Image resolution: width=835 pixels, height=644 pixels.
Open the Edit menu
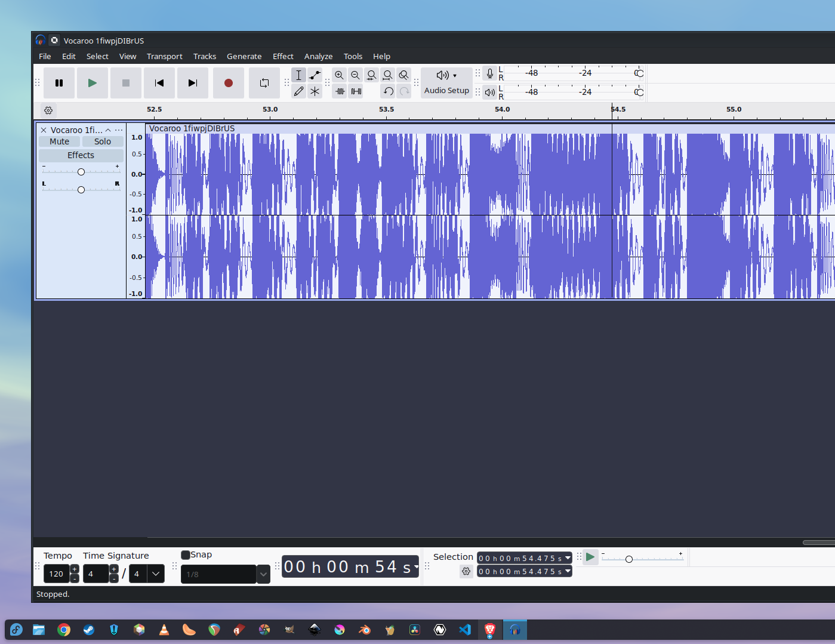69,56
